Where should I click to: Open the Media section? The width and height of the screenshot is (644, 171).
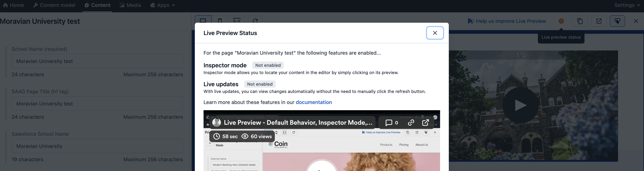click(x=130, y=5)
